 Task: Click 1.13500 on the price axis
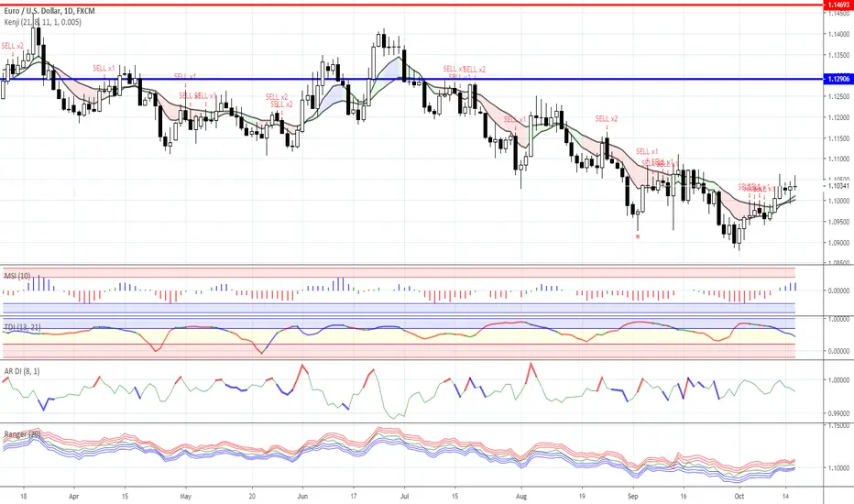pyautogui.click(x=838, y=55)
